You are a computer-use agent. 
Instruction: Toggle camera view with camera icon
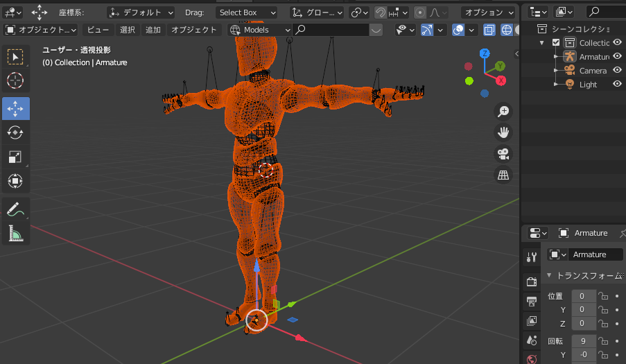[x=503, y=154]
